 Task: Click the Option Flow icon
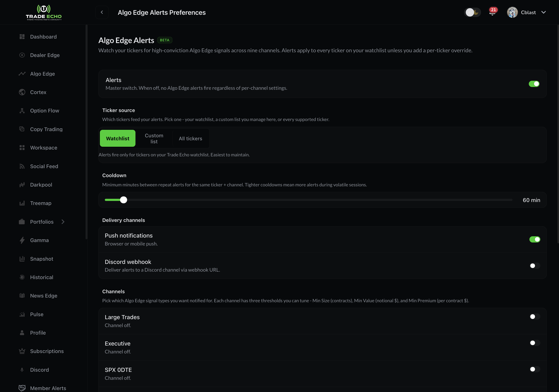click(x=22, y=111)
